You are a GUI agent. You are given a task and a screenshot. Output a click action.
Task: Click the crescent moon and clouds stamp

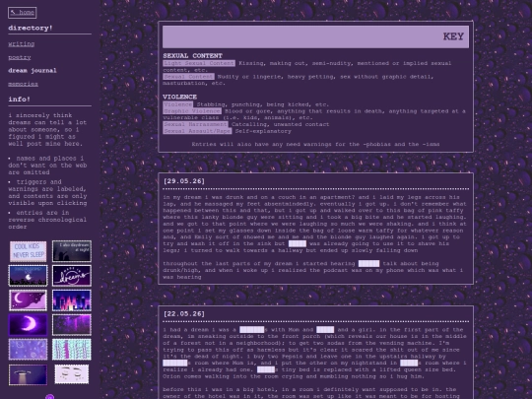click(29, 300)
